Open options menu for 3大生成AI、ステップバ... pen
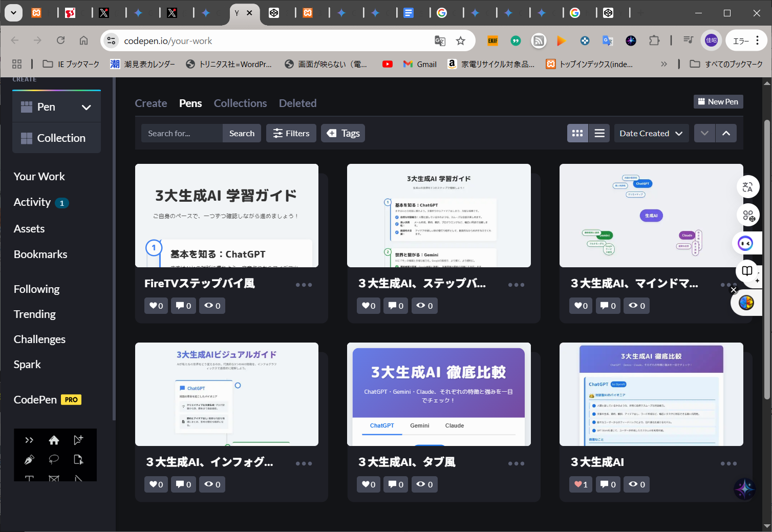The height and width of the screenshot is (532, 772). point(516,285)
